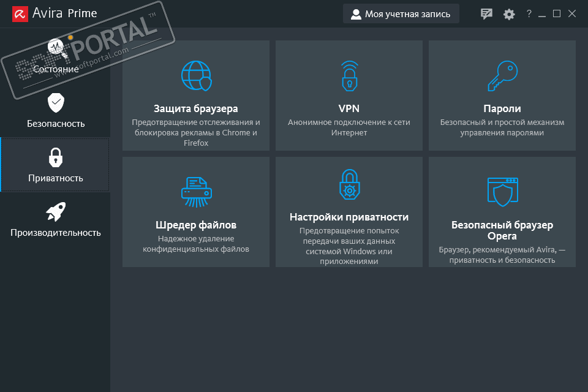Screen dimensions: 588x392
Task: Select the Безопасность sidebar label
Action: tap(56, 124)
